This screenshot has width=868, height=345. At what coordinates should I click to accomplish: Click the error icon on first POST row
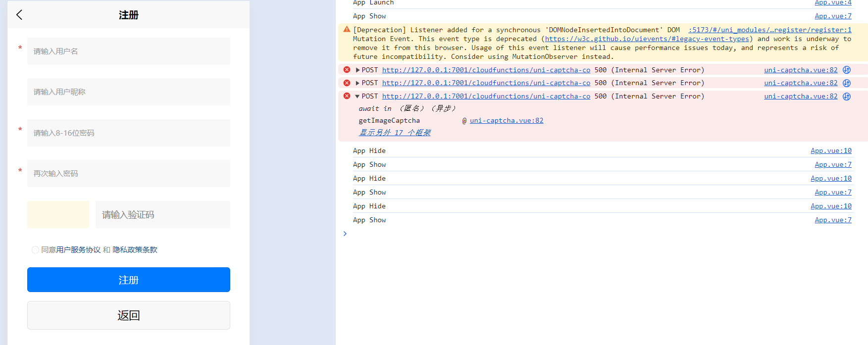coord(347,70)
